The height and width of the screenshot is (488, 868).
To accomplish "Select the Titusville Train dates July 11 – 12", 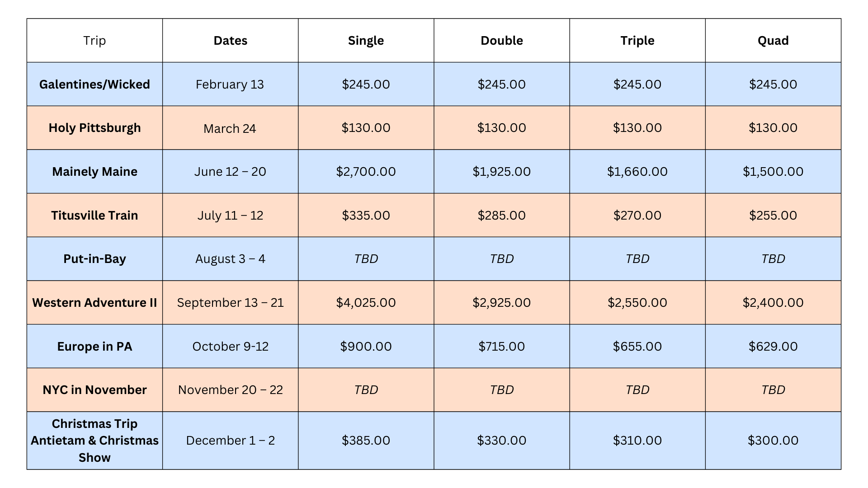I will pyautogui.click(x=230, y=216).
